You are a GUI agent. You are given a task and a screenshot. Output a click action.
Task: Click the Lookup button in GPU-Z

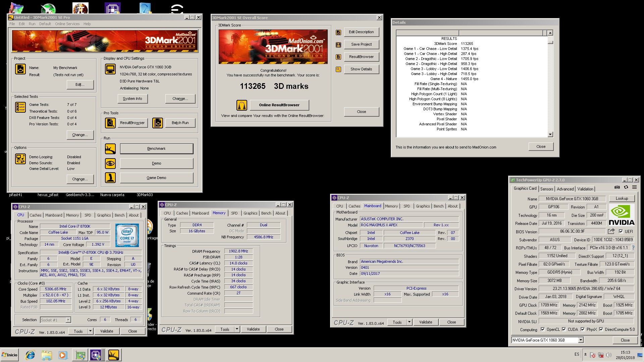[622, 198]
